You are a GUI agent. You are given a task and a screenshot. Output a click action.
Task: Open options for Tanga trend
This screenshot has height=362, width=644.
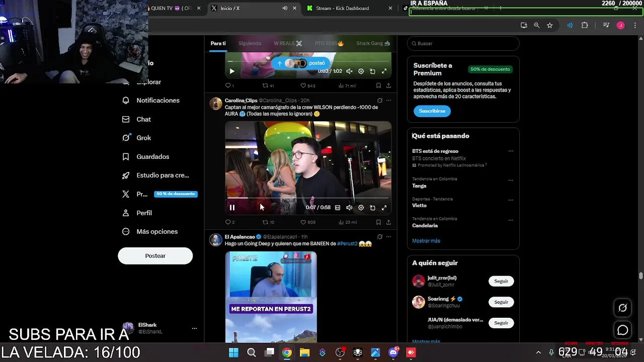[x=511, y=180]
